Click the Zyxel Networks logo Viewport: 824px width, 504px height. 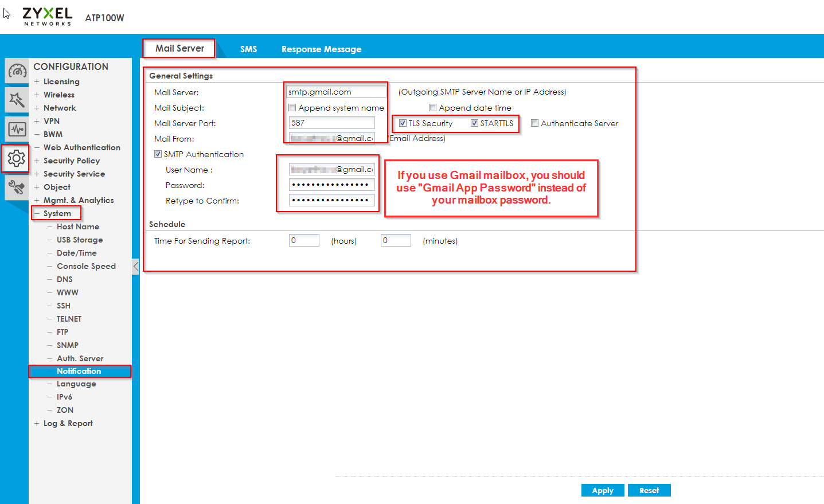(x=47, y=16)
